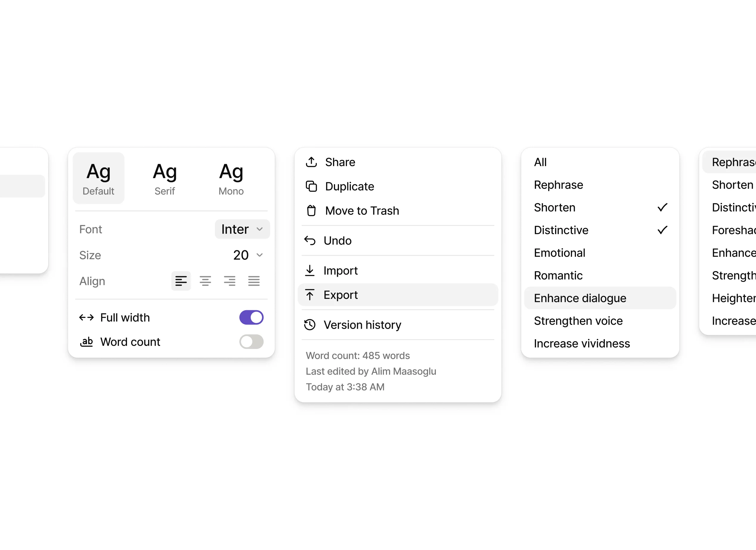
Task: Switch to the Mono font style
Action: (x=231, y=178)
